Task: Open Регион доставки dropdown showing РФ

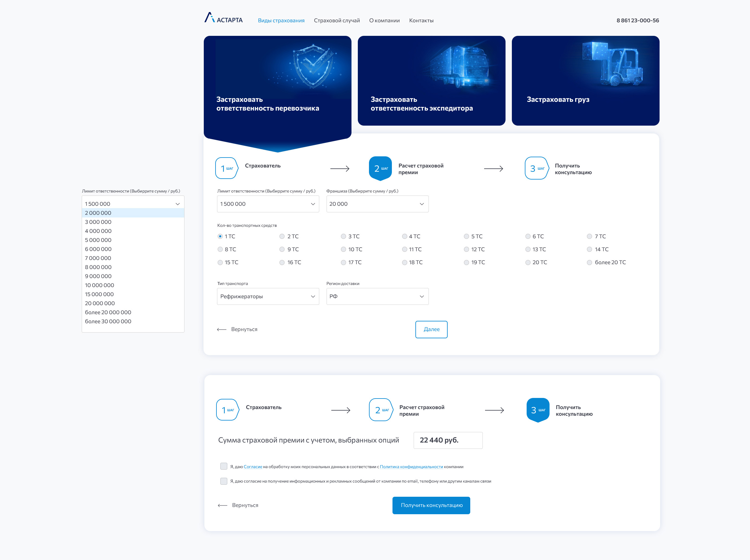Action: pyautogui.click(x=377, y=296)
